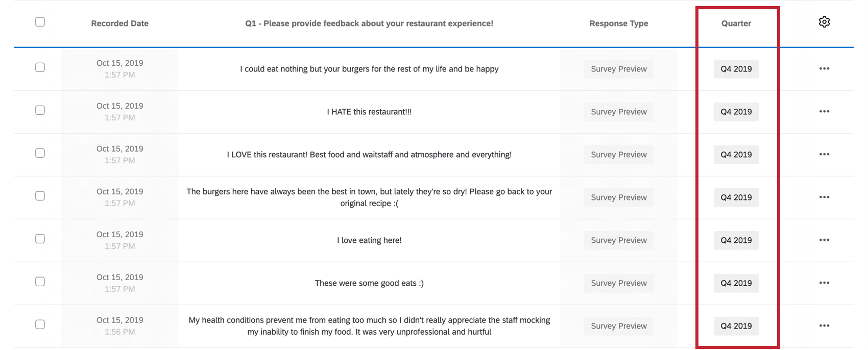Open Survey Preview for the 'I love eating here!' response
Viewport: 868px width, 350px height.
[x=618, y=240]
